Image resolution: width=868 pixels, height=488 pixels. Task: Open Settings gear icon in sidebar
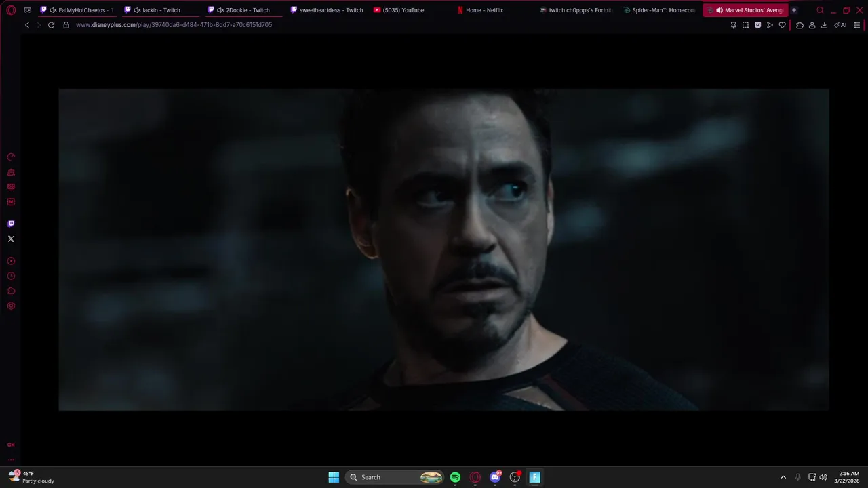(x=11, y=306)
